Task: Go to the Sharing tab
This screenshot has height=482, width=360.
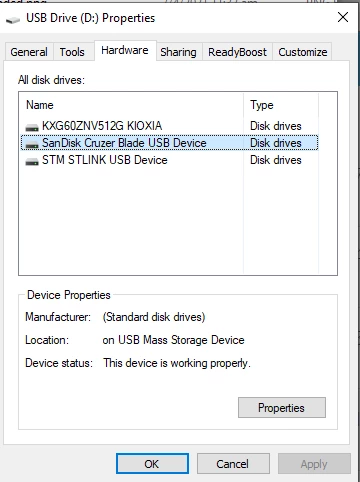Action: tap(178, 52)
